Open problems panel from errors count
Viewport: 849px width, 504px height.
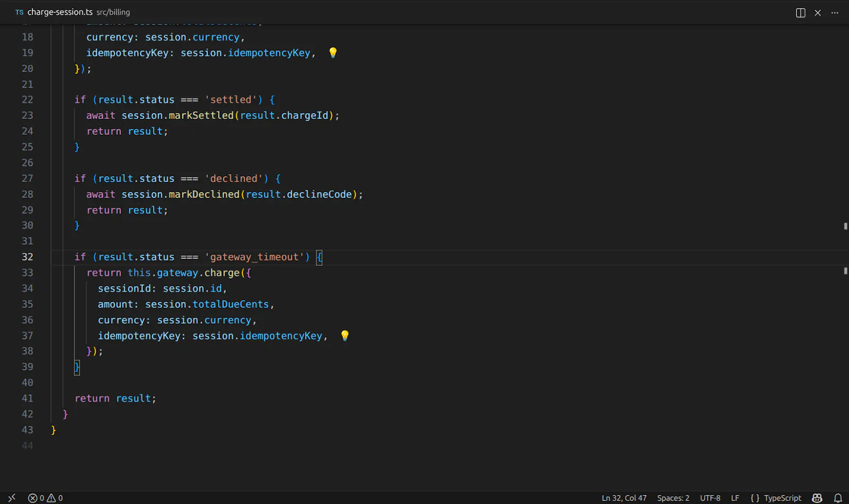[37, 498]
